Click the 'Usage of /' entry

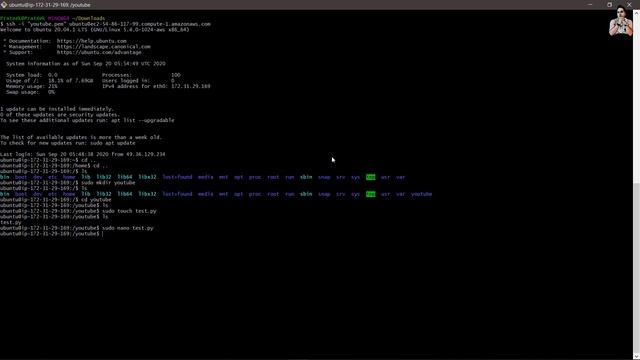coord(49,81)
